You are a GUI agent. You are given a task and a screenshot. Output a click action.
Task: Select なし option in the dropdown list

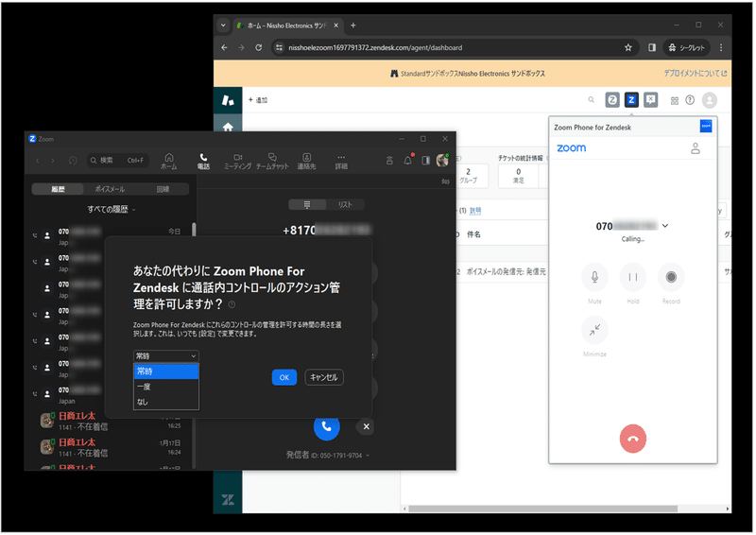point(166,403)
